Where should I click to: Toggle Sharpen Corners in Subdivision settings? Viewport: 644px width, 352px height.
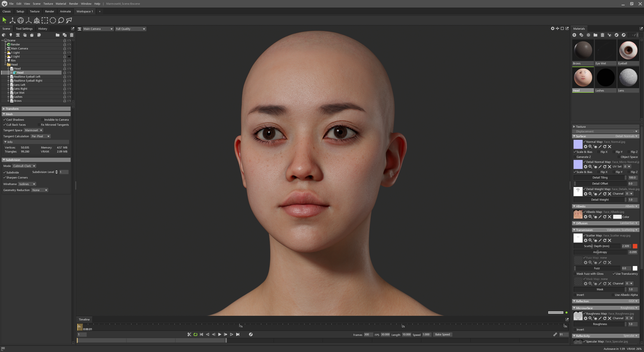tap(5, 177)
